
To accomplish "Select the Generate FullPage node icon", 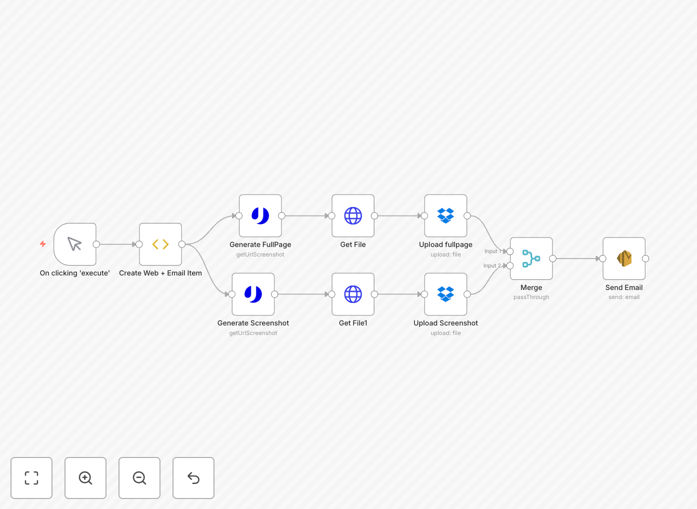I will [260, 216].
